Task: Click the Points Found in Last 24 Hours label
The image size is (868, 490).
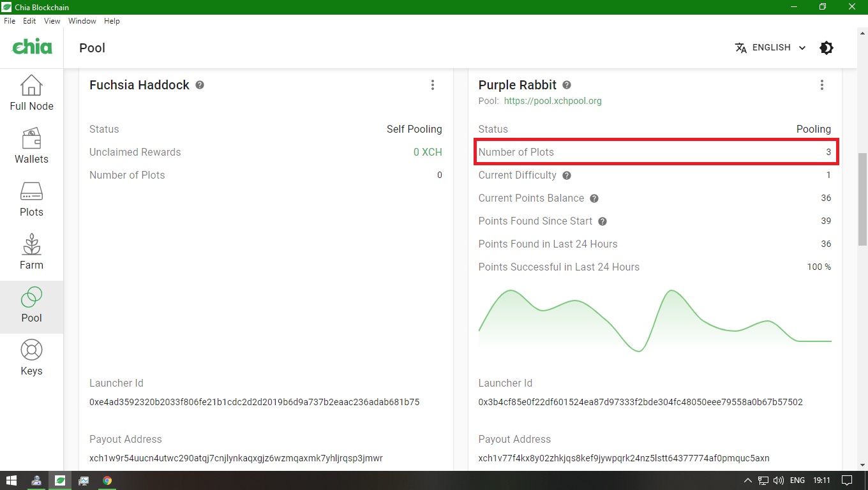Action: coord(548,244)
